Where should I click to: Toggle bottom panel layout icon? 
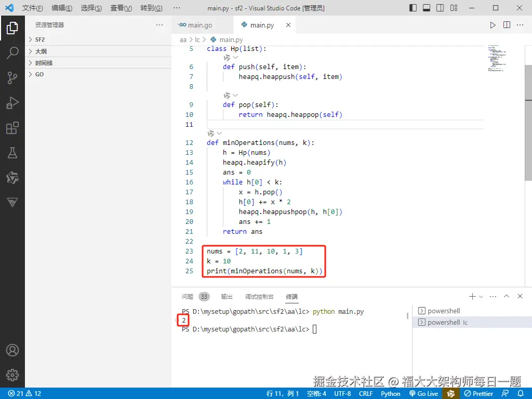427,8
